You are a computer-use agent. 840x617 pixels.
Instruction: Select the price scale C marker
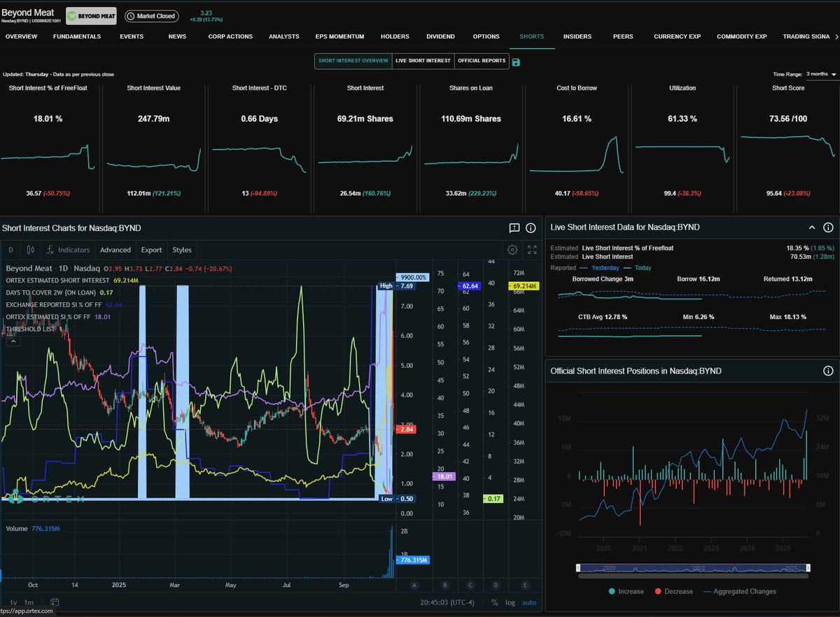point(470,585)
